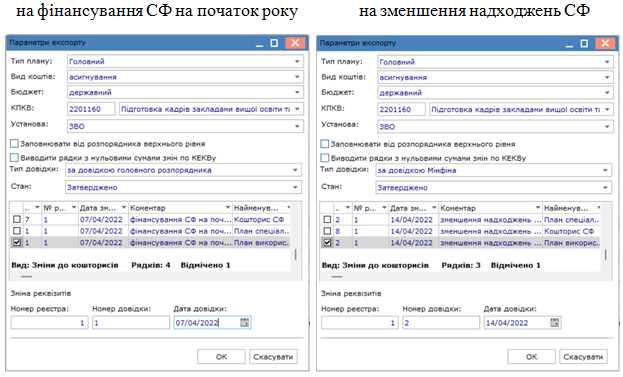The width and height of the screenshot is (623, 377).
Task: Filter by № р... column header in left table
Action: [74, 207]
